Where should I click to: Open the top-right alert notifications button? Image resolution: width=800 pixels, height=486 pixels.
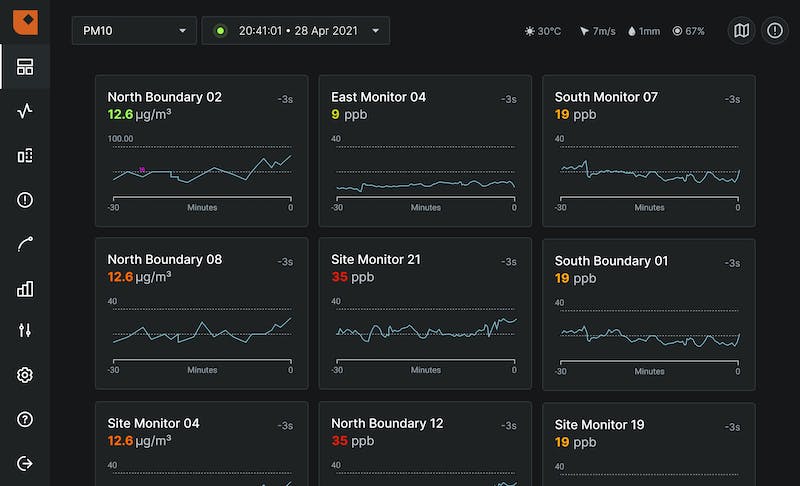pyautogui.click(x=774, y=31)
